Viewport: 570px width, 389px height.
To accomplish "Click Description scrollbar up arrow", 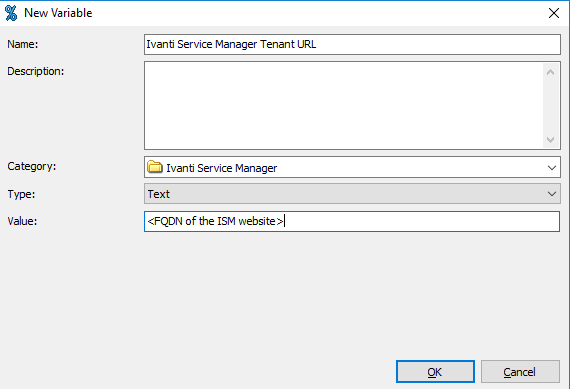I will [550, 72].
